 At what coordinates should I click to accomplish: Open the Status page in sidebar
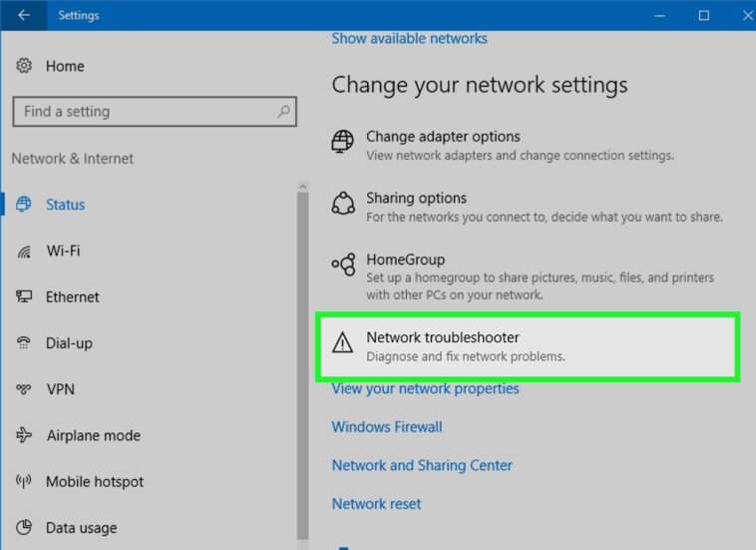pyautogui.click(x=65, y=205)
